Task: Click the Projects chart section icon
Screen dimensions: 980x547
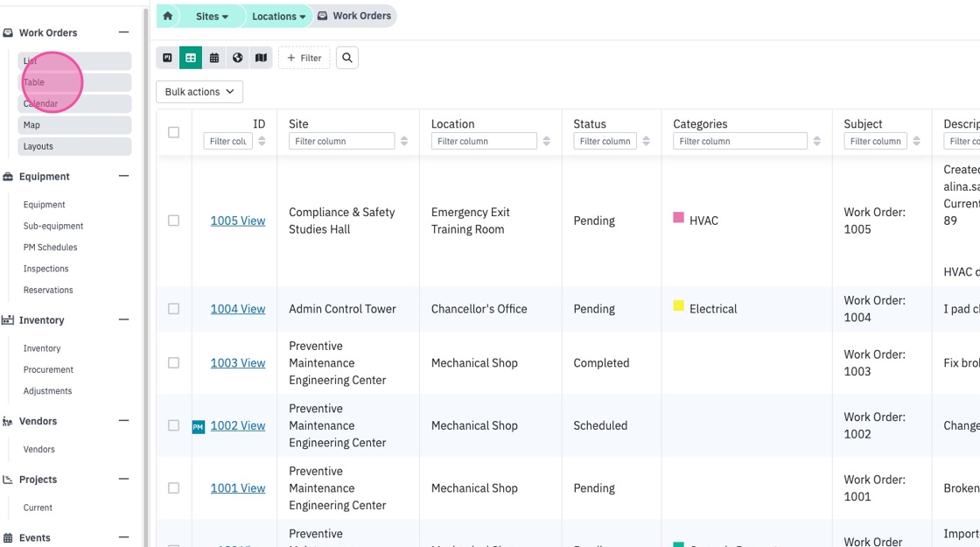Action: click(x=8, y=480)
